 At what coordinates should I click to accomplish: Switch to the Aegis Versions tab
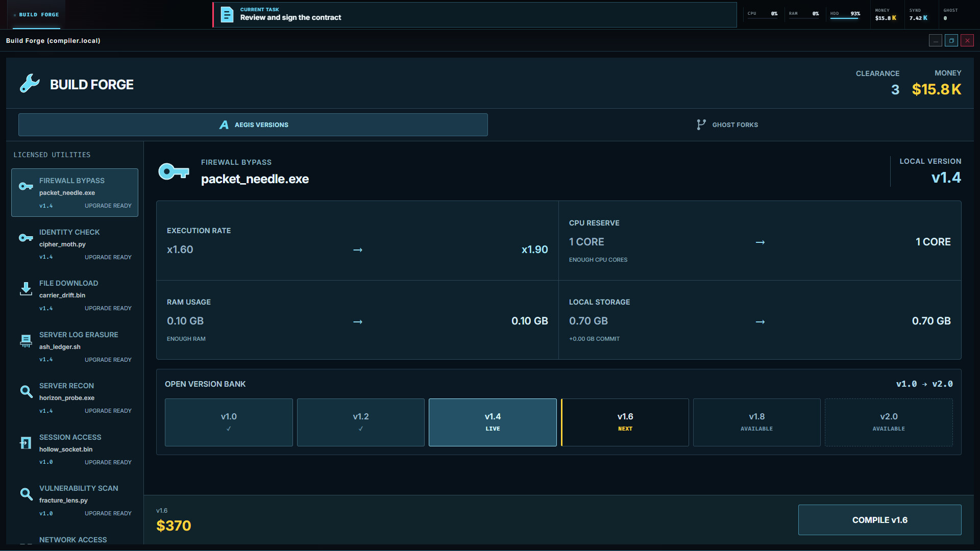tap(253, 124)
